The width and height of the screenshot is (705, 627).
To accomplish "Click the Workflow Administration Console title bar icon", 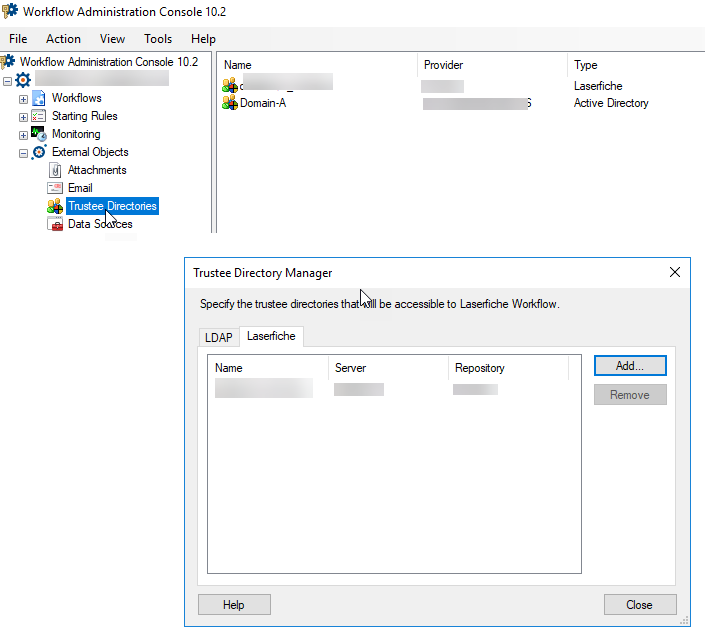I will click(10, 11).
